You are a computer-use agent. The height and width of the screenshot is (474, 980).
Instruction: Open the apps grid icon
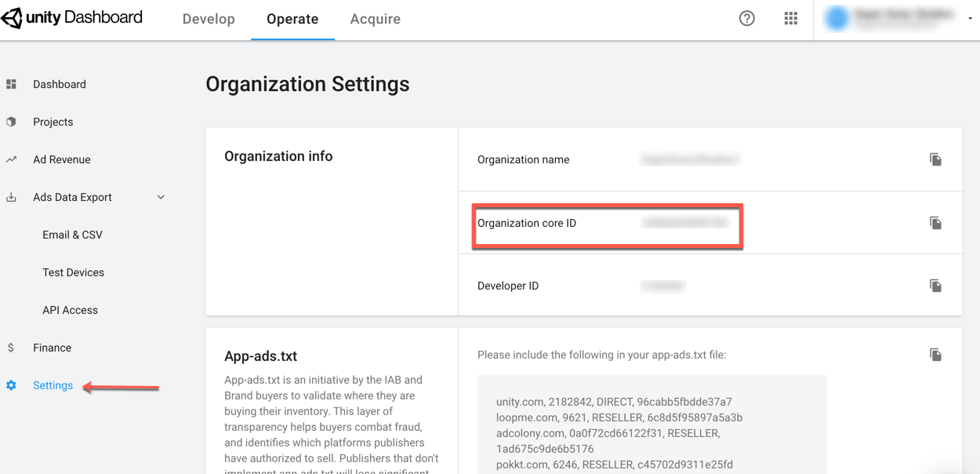[x=790, y=19]
